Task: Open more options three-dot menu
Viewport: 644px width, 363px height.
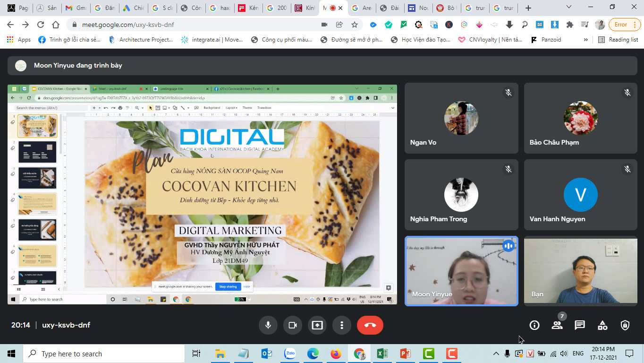Action: coord(342,325)
